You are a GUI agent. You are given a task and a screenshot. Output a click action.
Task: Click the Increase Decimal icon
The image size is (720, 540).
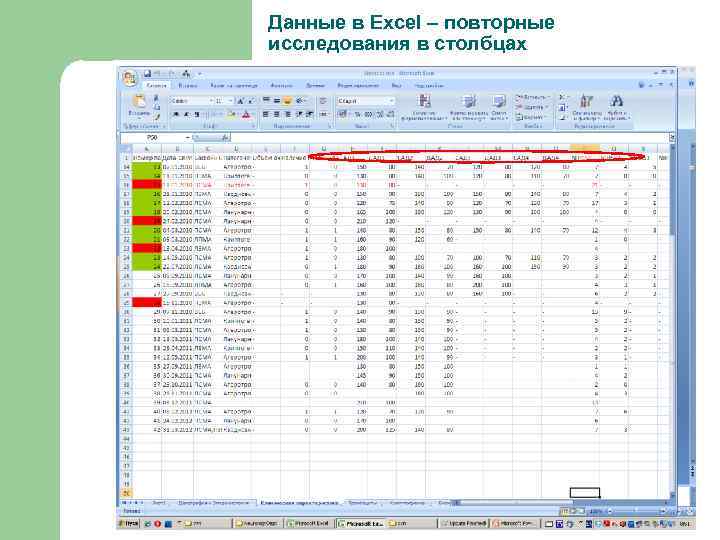point(380,114)
